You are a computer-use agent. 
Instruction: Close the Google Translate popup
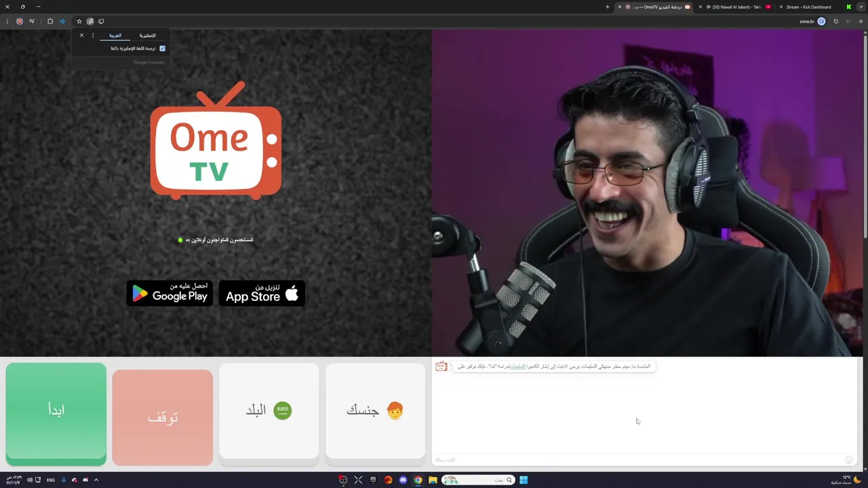click(x=82, y=35)
